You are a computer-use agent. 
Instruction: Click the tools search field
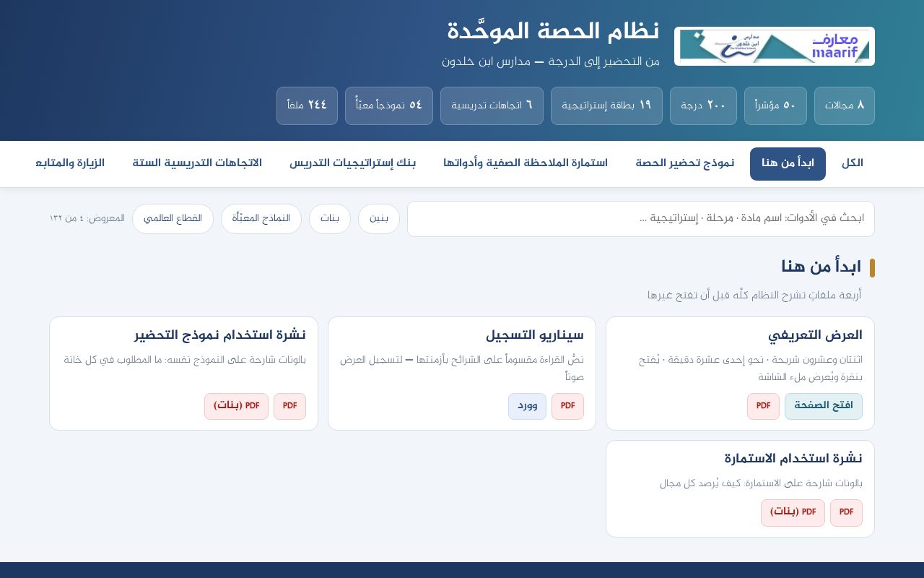pyautogui.click(x=641, y=219)
